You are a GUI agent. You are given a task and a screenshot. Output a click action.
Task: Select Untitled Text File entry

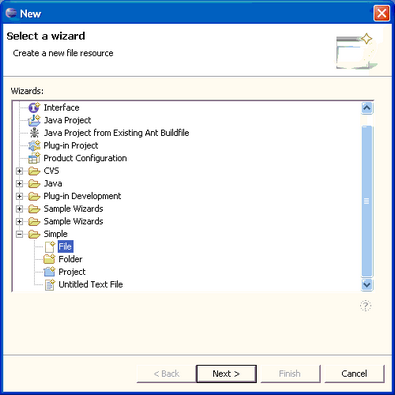click(x=91, y=284)
